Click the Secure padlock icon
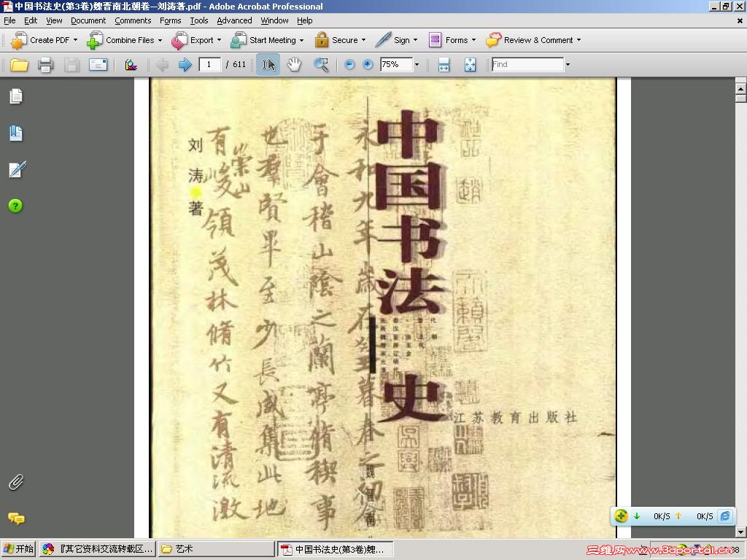The height and width of the screenshot is (560, 747). (322, 40)
